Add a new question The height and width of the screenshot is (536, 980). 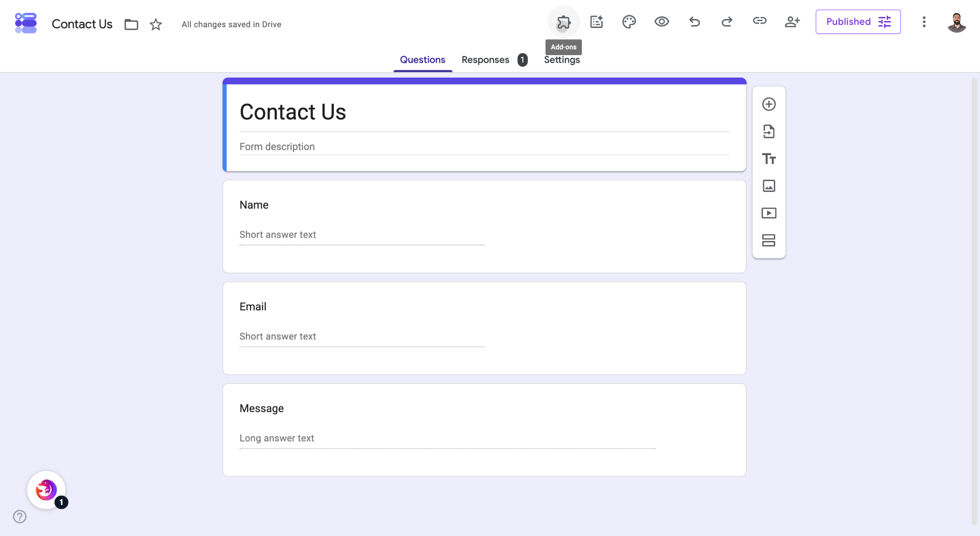click(x=769, y=104)
